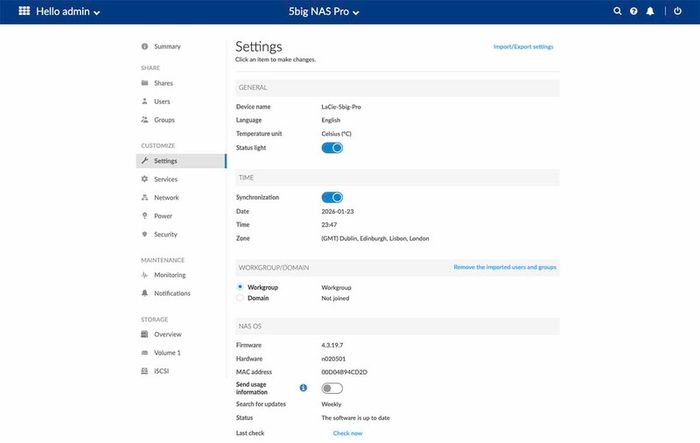700x443 pixels.
Task: Expand the Hello admin dropdown
Action: point(68,12)
